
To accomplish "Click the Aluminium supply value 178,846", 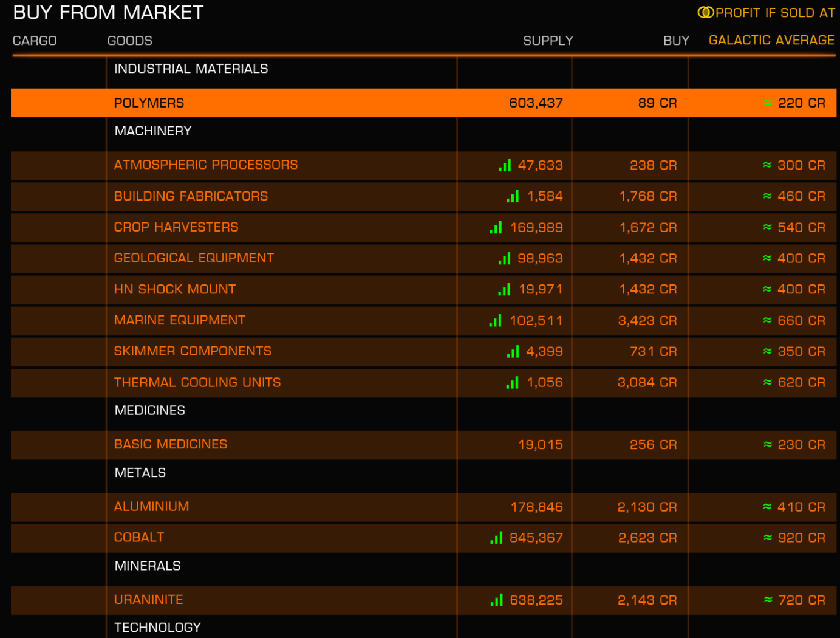I will pos(536,507).
